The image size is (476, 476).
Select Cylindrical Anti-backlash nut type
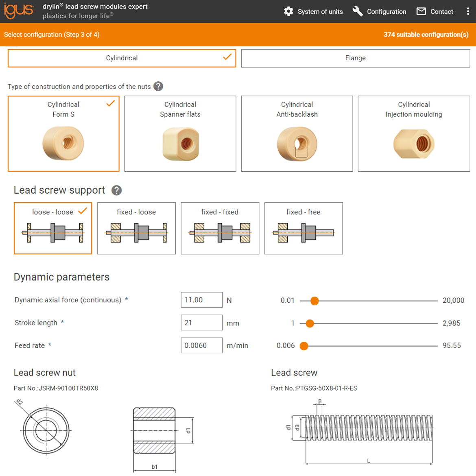[297, 133]
